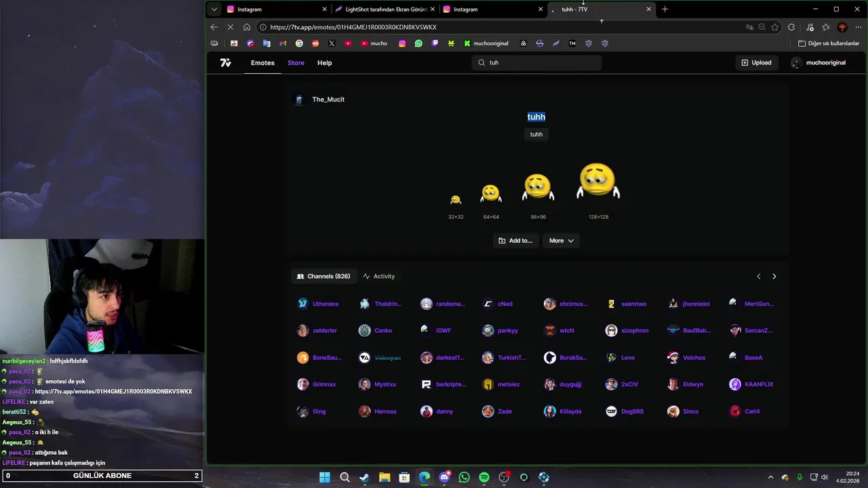Open the Emotes page in 7TV
The height and width of the screenshot is (488, 868).
[262, 62]
